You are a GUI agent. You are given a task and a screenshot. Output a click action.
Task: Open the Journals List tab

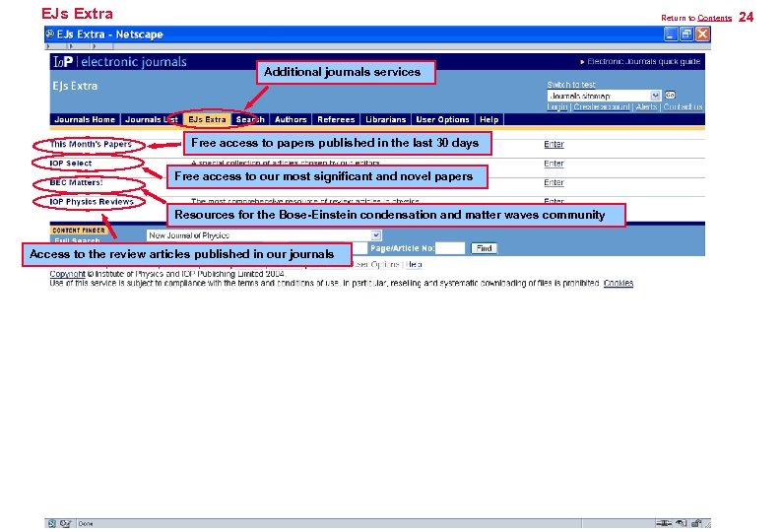tap(152, 120)
